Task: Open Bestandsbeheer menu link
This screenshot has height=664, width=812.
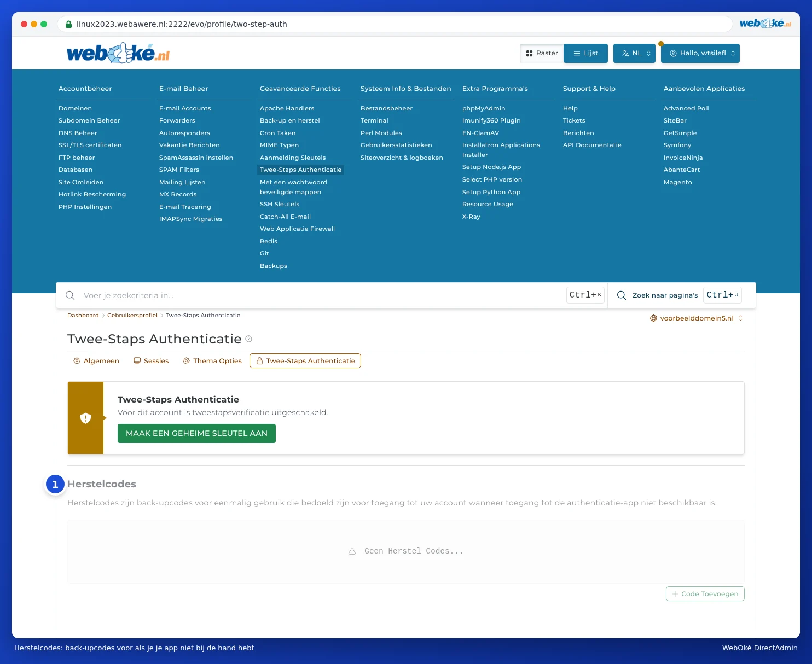Action: (386, 108)
